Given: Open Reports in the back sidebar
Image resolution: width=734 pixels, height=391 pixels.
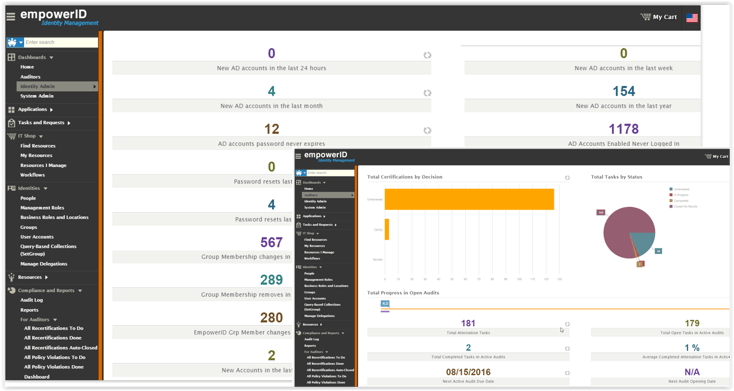Looking at the screenshot, I should click(29, 310).
